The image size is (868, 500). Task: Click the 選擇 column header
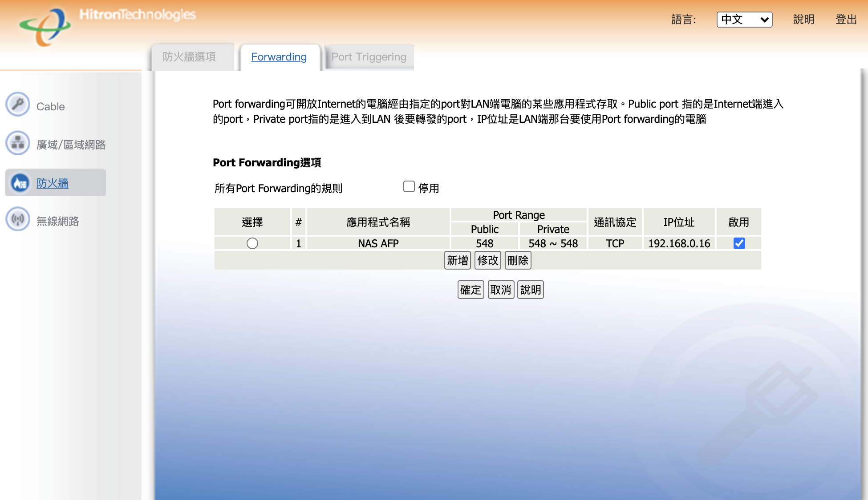(x=252, y=222)
